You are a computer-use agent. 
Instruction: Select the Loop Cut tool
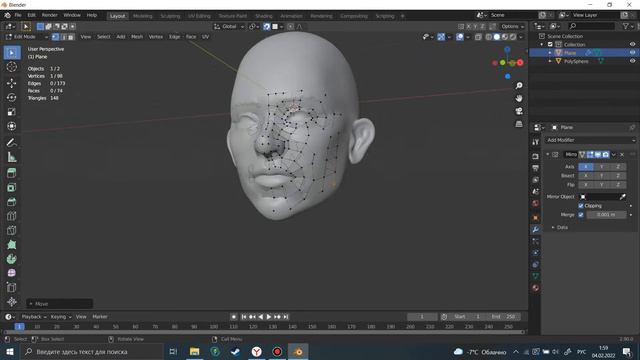click(12, 216)
